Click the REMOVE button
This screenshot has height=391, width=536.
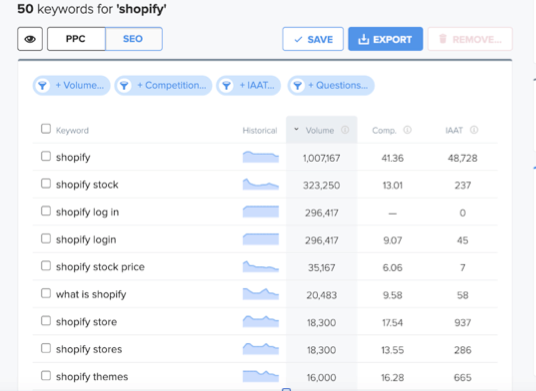point(470,39)
